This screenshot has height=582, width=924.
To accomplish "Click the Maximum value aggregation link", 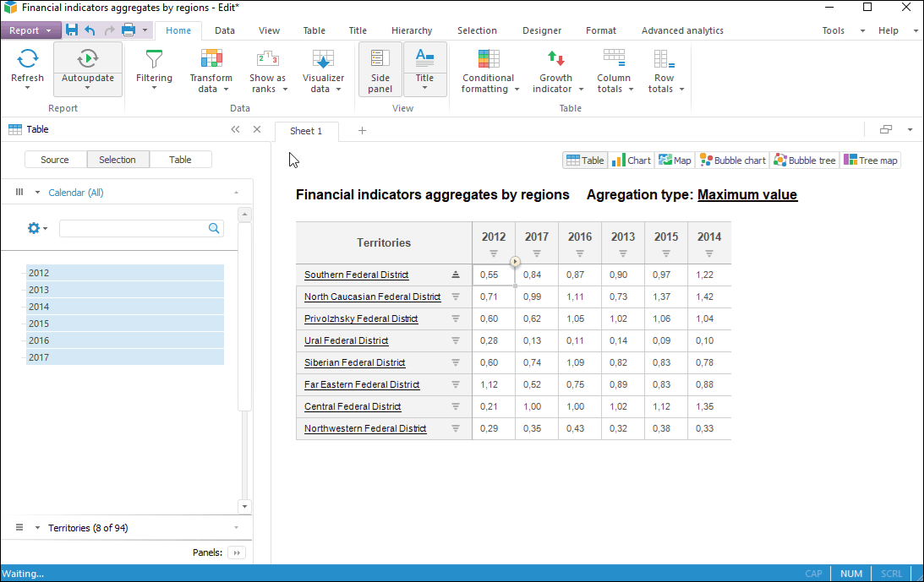I will [x=746, y=195].
